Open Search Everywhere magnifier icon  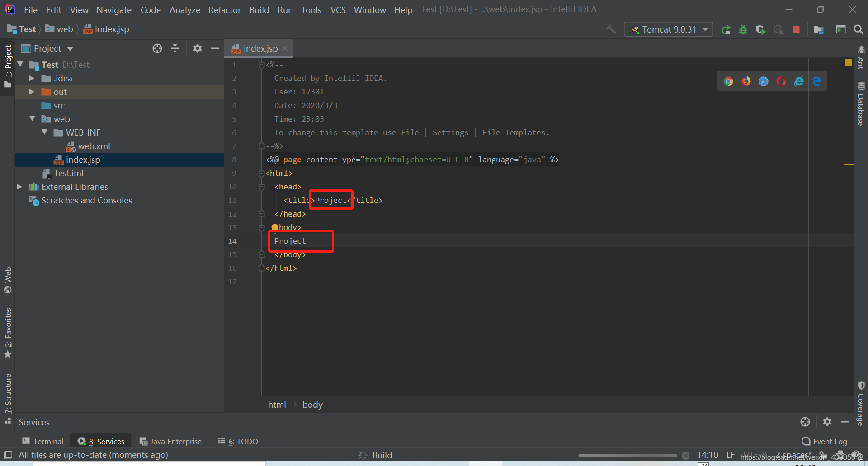point(858,30)
